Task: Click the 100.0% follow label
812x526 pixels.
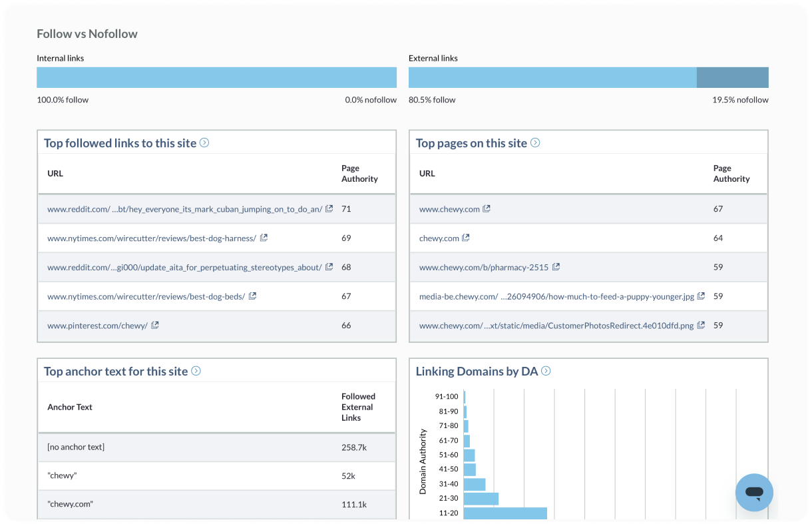Action: (x=63, y=100)
